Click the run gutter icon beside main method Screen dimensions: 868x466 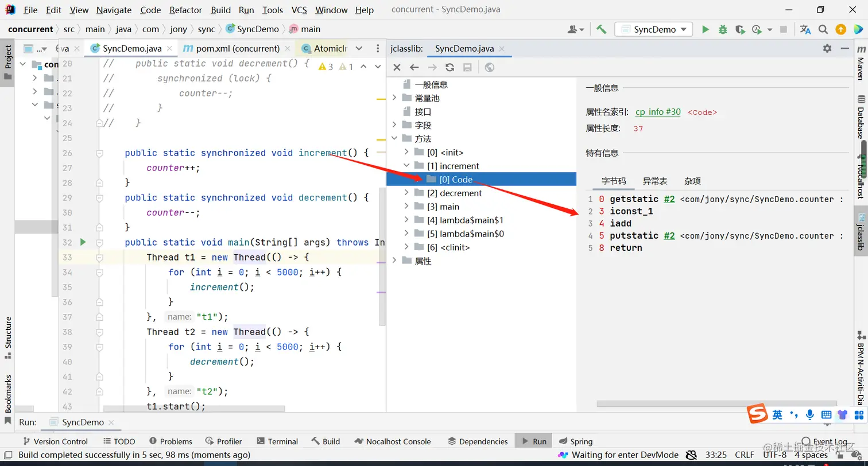click(x=83, y=242)
